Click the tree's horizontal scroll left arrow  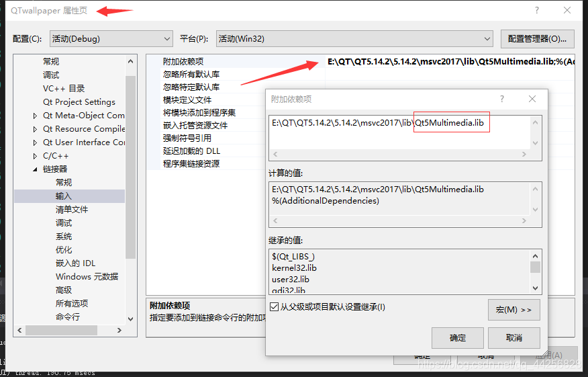[x=19, y=330]
